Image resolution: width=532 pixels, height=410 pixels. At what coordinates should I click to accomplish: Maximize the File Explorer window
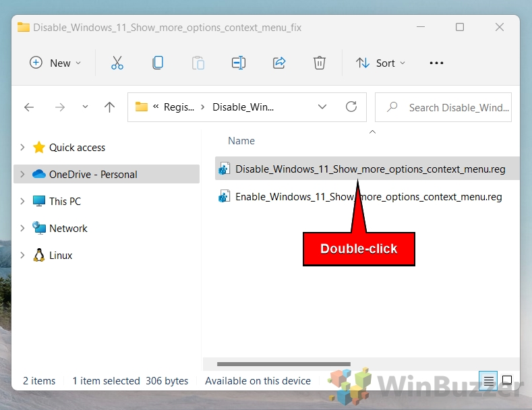point(460,27)
